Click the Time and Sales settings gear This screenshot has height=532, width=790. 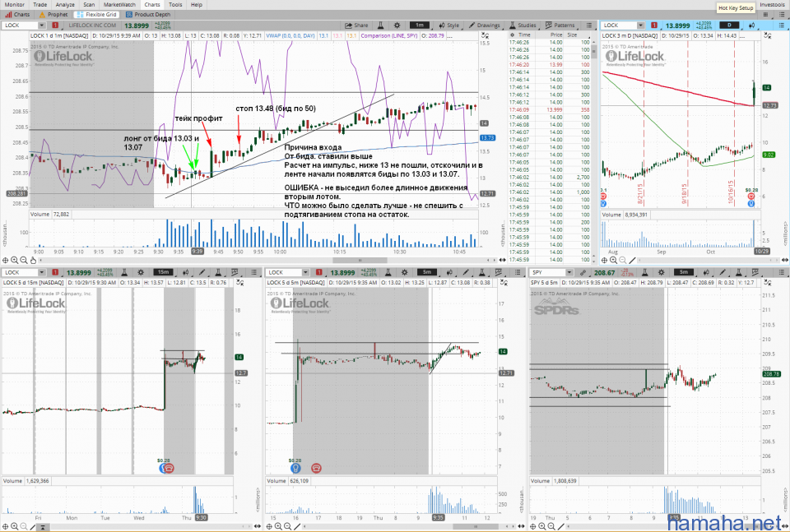513,35
